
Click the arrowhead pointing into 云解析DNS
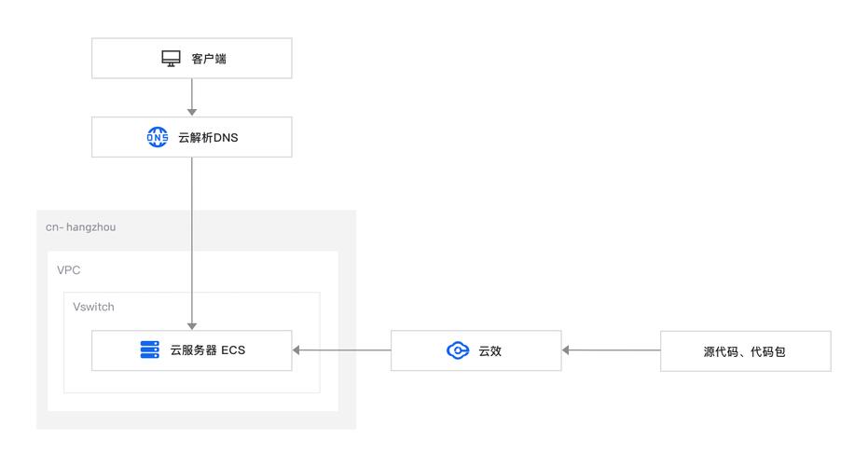pyautogui.click(x=192, y=113)
